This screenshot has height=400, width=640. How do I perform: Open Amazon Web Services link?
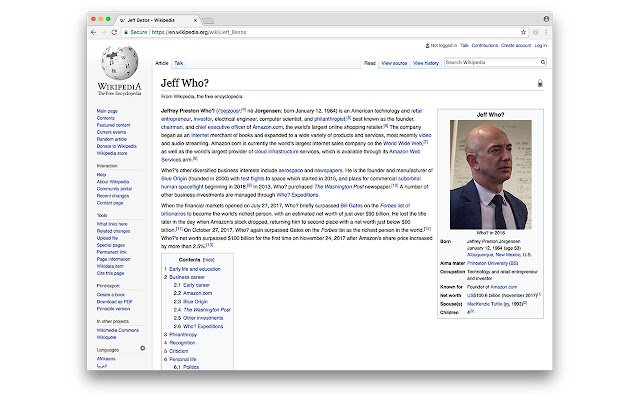click(290, 156)
